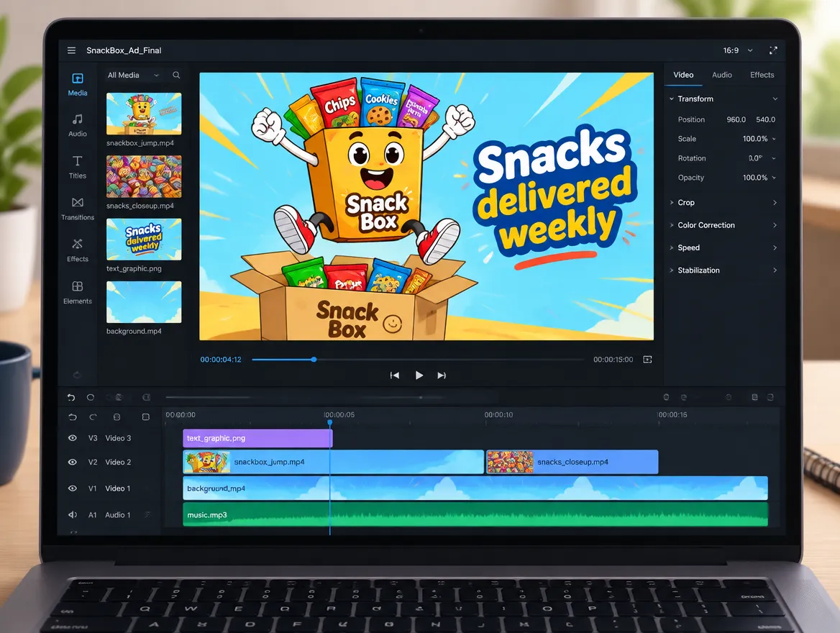
Task: Open the All Media filter dropdown
Action: [x=133, y=75]
